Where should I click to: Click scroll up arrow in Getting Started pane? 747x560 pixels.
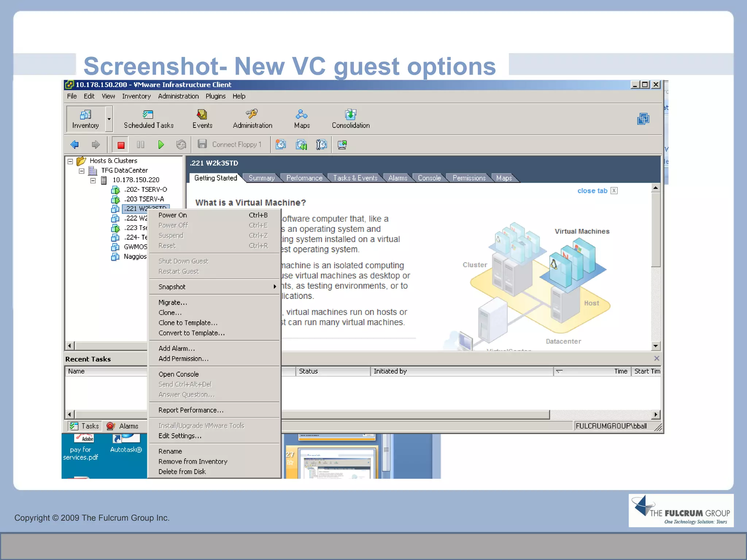[x=655, y=188]
